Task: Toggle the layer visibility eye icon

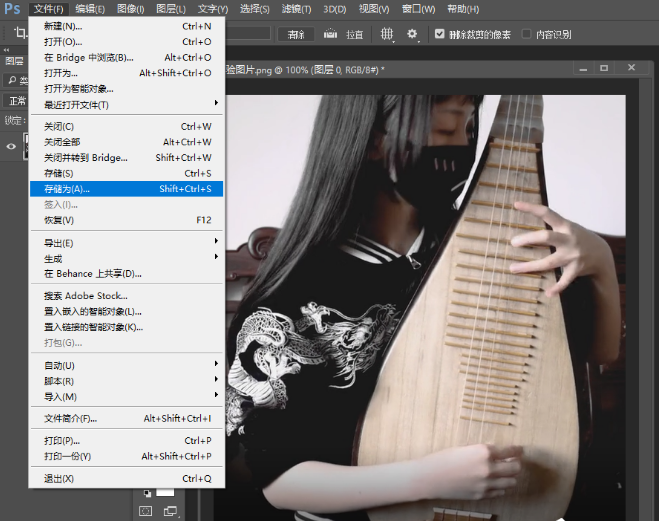Action: (x=12, y=146)
